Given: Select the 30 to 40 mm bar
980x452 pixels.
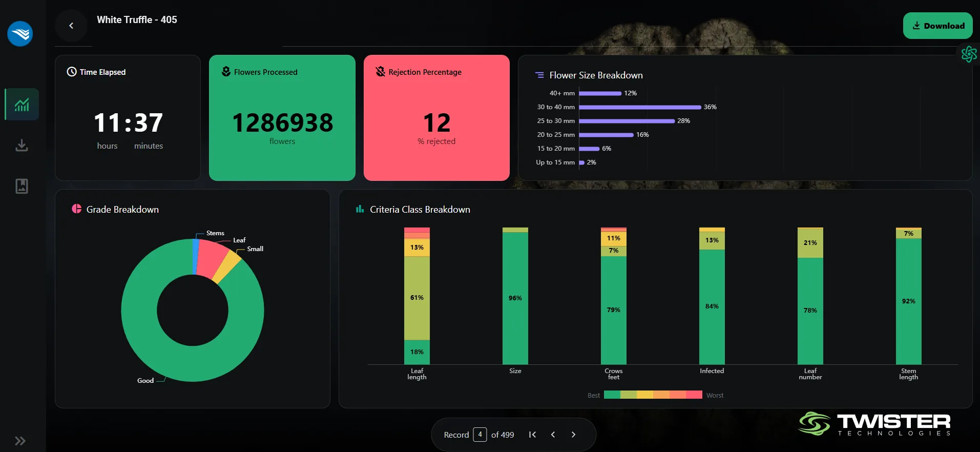Looking at the screenshot, I should click(640, 107).
